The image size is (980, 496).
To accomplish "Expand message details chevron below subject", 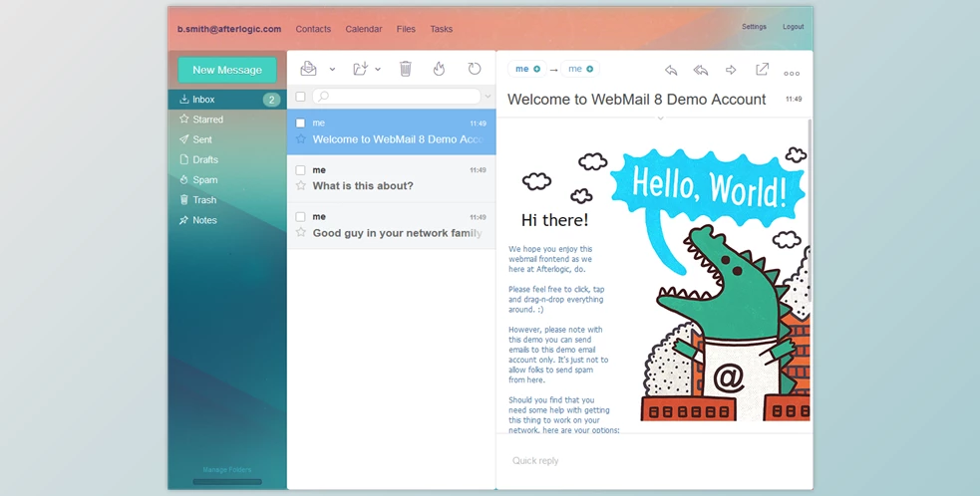I will (x=660, y=118).
